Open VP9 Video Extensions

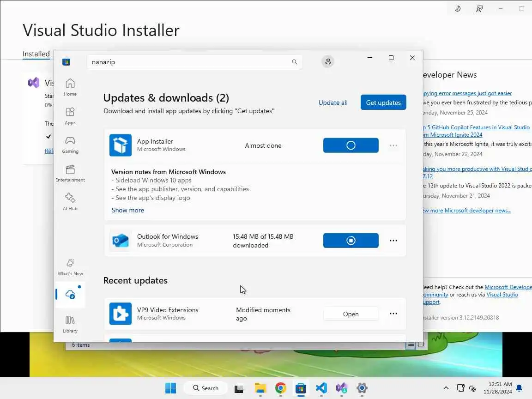tap(351, 314)
